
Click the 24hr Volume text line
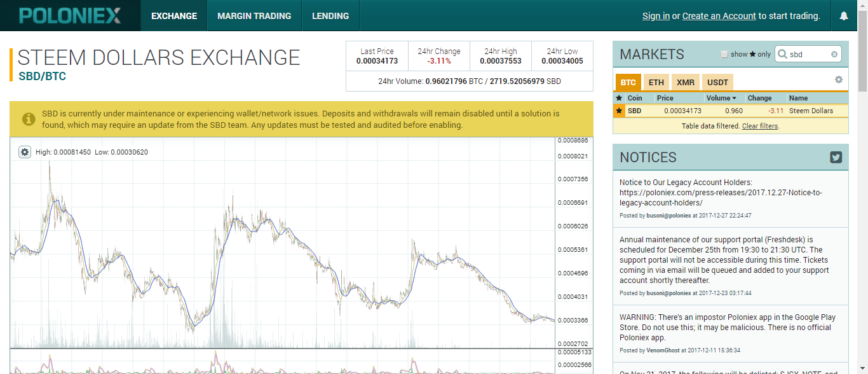[x=470, y=81]
